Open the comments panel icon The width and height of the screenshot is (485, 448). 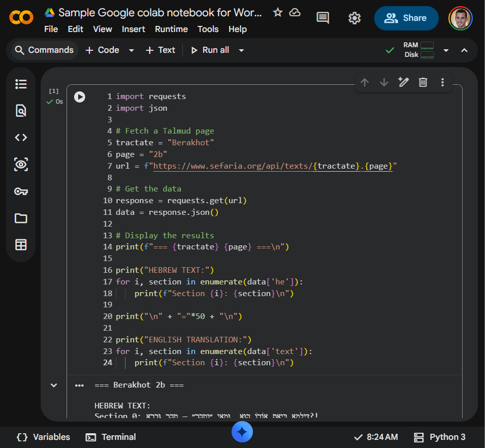[x=322, y=18]
